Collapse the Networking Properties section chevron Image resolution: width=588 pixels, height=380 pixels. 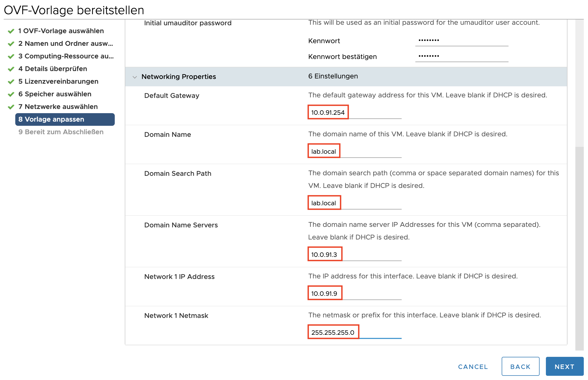coord(135,77)
